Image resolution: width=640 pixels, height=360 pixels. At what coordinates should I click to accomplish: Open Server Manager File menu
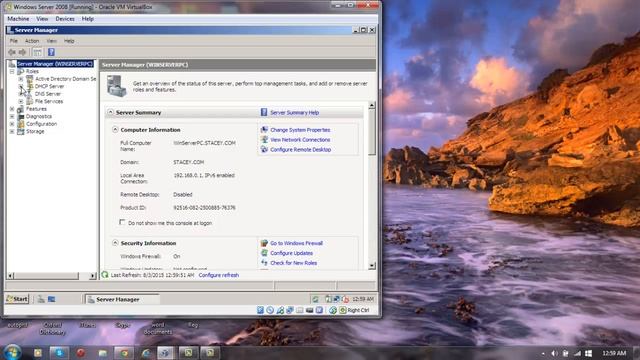(14, 41)
